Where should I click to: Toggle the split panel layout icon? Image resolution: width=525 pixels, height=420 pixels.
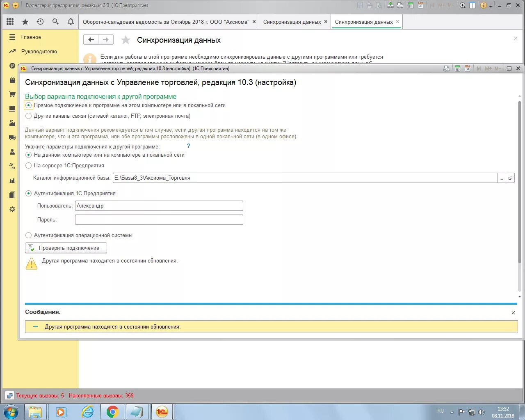point(472,5)
